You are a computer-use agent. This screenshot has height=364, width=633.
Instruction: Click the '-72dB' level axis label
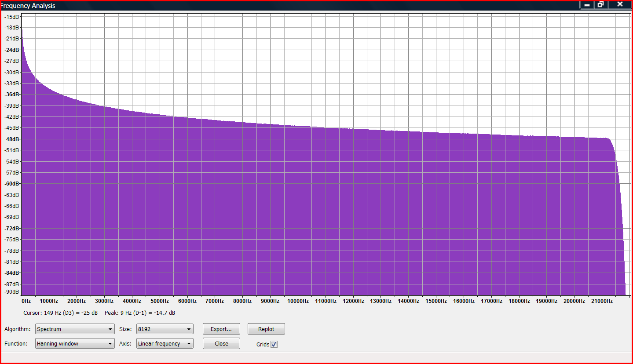(x=12, y=229)
